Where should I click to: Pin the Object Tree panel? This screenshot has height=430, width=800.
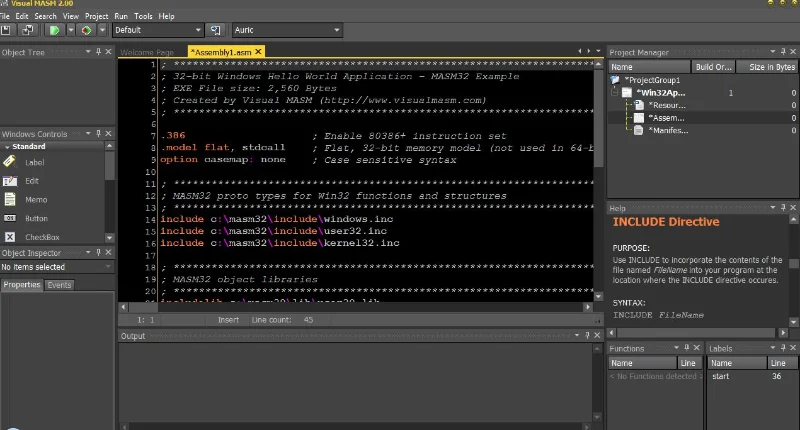(98, 52)
